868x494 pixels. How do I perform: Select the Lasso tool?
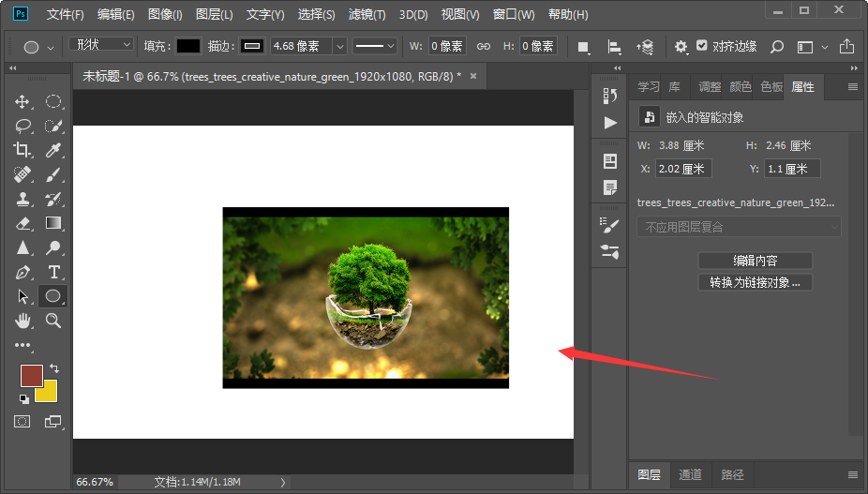click(x=22, y=127)
